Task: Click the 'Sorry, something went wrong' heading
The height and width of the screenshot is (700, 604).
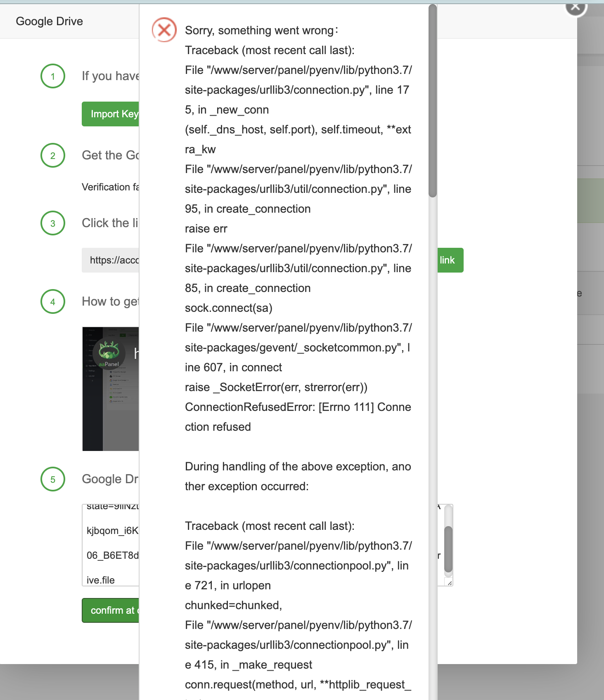Action: [x=261, y=31]
